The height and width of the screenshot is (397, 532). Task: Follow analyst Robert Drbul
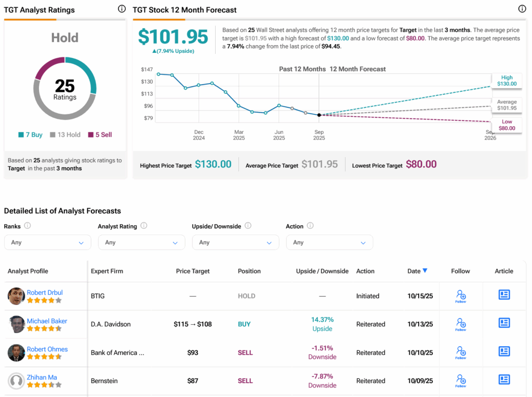click(x=461, y=296)
